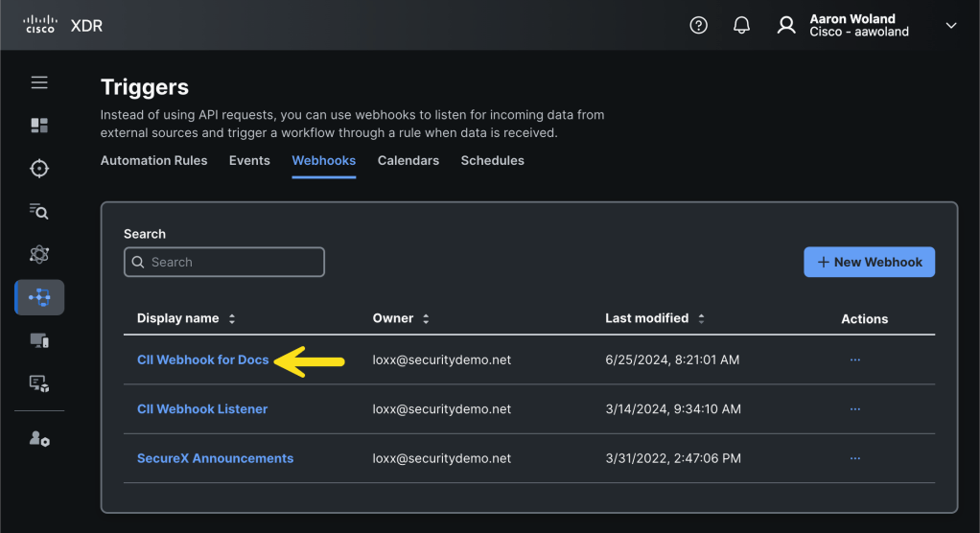Click owner email in CII Webhook for Docs row

click(x=442, y=359)
